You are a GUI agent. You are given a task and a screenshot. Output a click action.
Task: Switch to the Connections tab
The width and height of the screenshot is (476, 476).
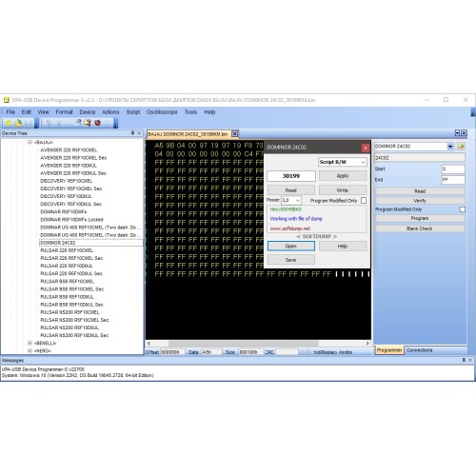(419, 350)
